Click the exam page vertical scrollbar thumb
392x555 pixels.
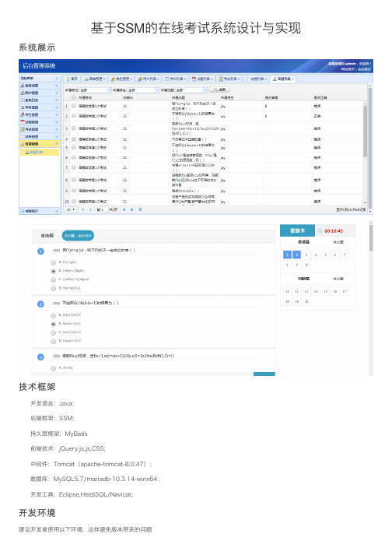(x=371, y=238)
